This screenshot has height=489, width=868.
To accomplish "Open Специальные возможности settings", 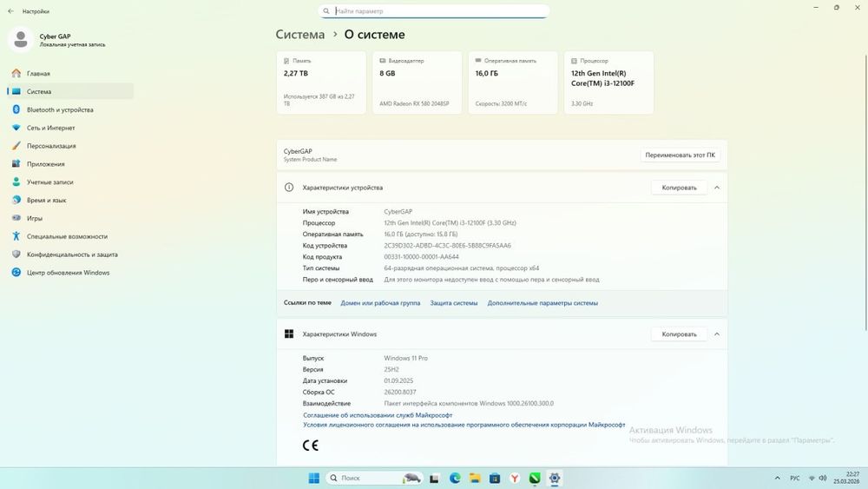I will [70, 236].
